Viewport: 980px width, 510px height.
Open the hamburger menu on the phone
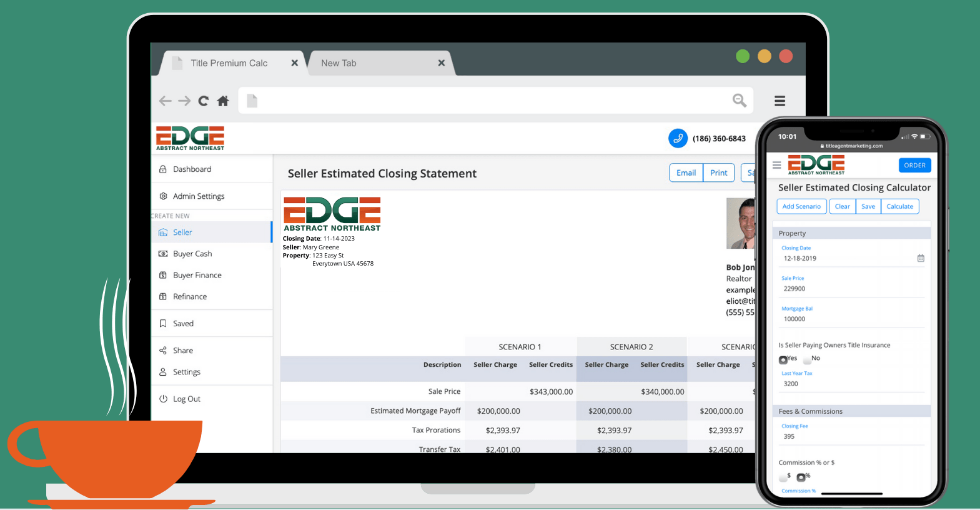pos(777,165)
